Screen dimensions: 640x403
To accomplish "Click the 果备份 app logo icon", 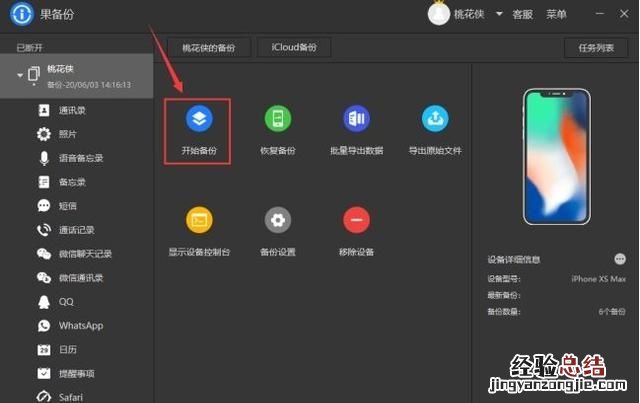I will click(x=22, y=14).
